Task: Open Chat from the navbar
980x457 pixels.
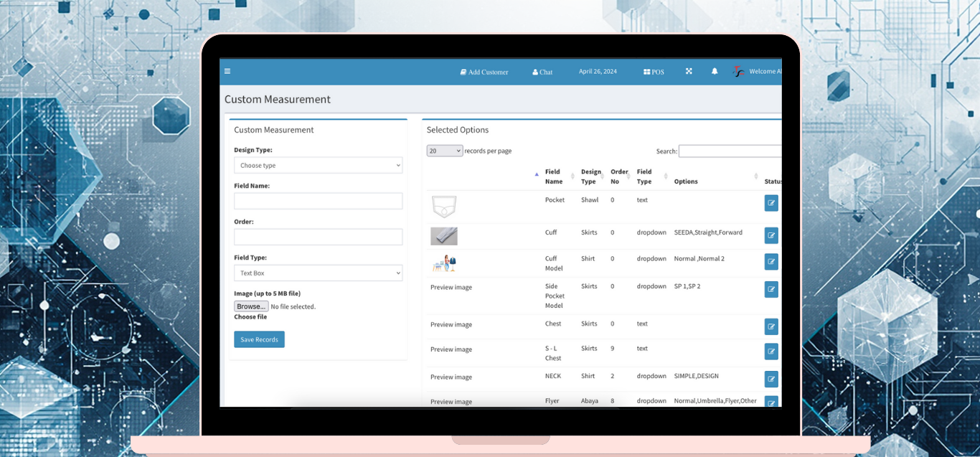Action: pos(542,72)
